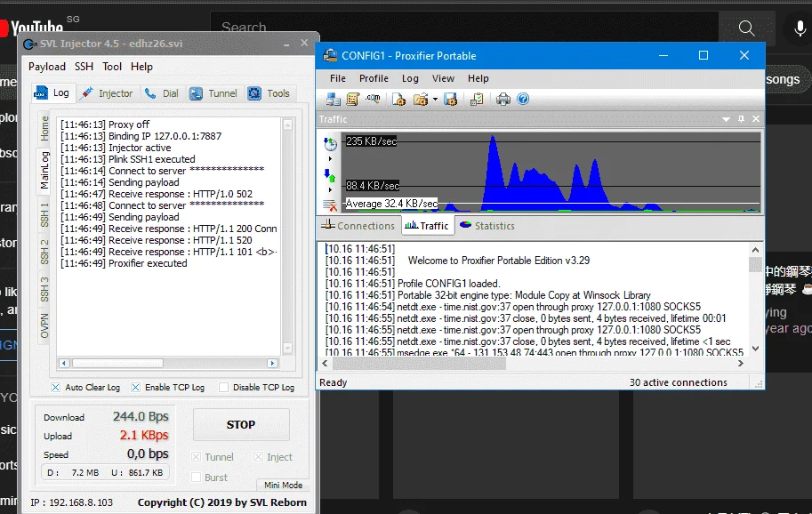Open the Traffic pane options dropdown arrow

coord(726,119)
